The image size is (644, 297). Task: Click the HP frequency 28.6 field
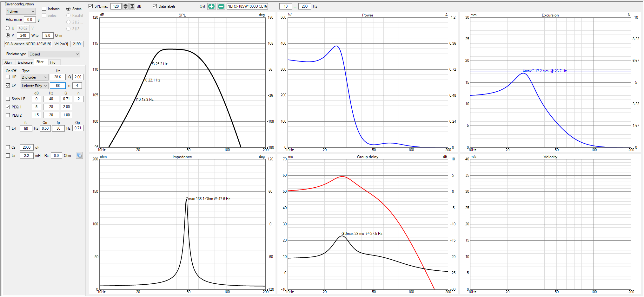(x=58, y=77)
